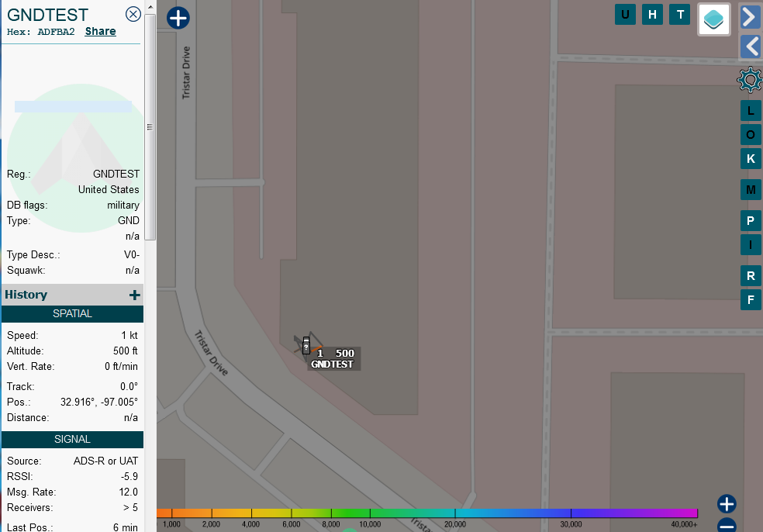Image resolution: width=763 pixels, height=532 pixels.
Task: Toggle the U filter button
Action: pyautogui.click(x=625, y=15)
